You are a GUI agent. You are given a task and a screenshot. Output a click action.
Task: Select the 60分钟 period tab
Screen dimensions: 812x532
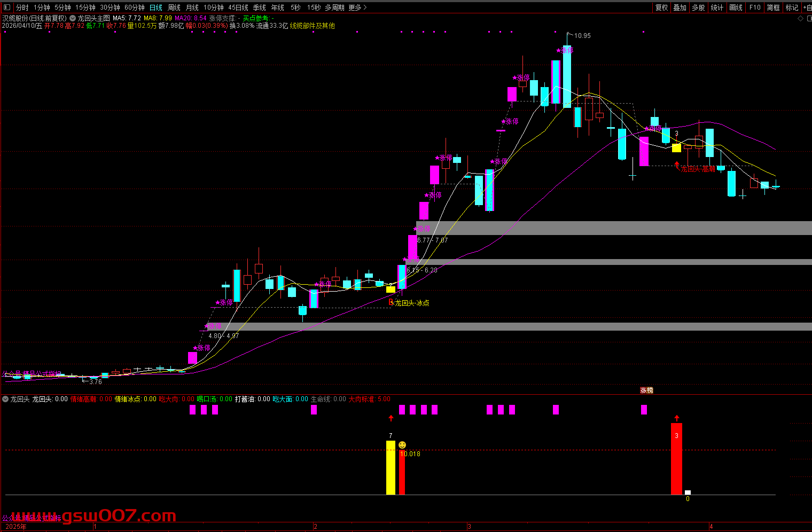point(135,7)
